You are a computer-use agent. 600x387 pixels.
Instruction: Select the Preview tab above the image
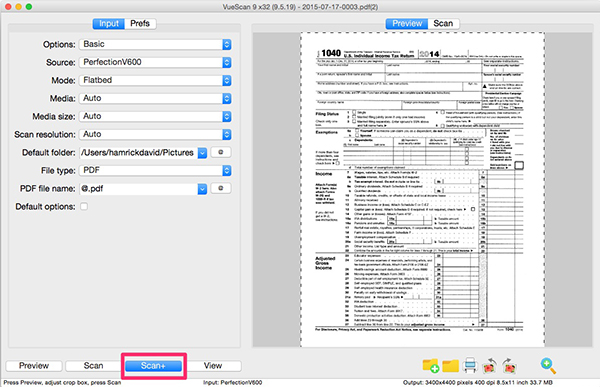tap(407, 23)
